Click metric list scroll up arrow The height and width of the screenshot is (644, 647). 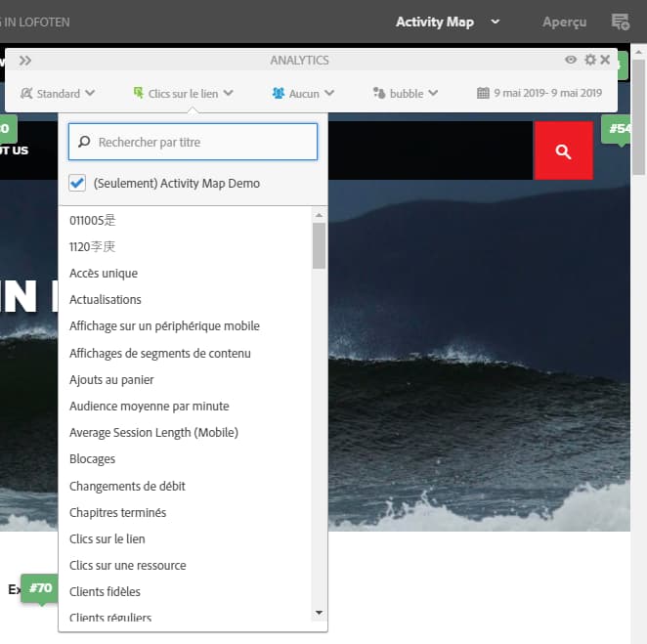coord(319,215)
